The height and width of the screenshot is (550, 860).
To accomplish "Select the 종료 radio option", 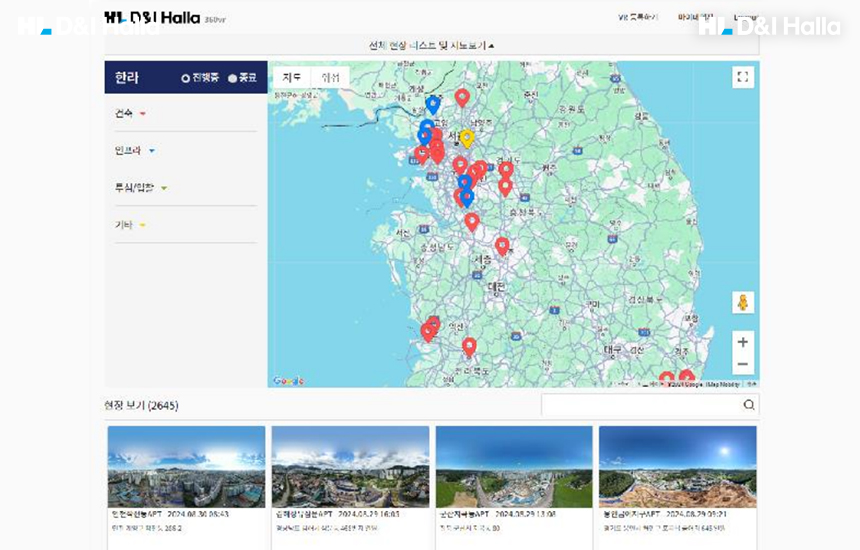I will [x=242, y=78].
